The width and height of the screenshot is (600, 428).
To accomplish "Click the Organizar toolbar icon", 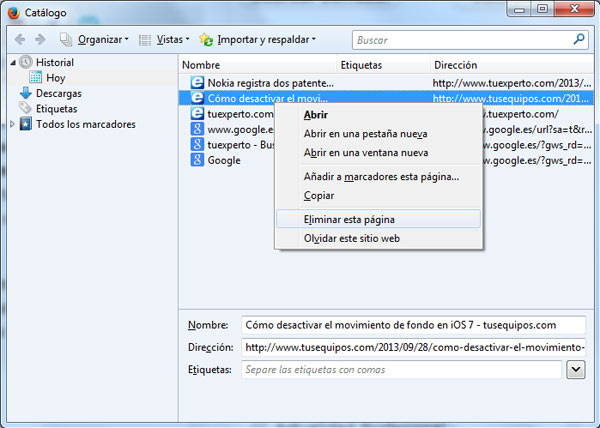I will (x=66, y=39).
